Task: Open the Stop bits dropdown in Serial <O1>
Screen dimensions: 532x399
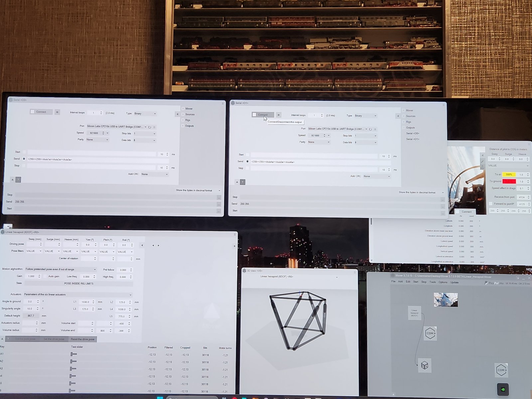Action: tap(365, 136)
